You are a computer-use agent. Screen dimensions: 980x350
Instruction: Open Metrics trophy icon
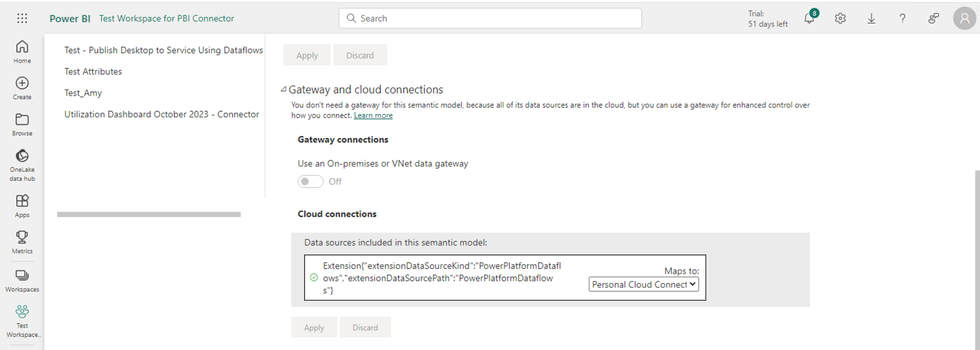pos(22,242)
